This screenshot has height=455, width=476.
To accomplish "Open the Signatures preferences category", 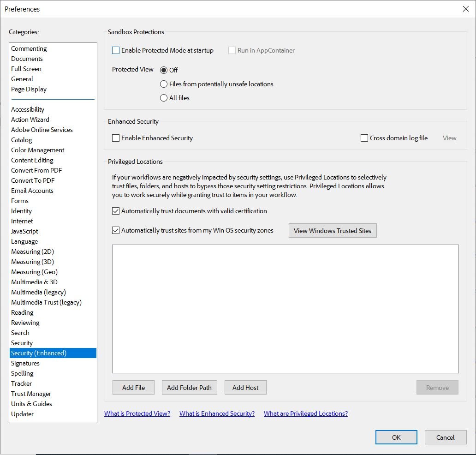I will 25,363.
